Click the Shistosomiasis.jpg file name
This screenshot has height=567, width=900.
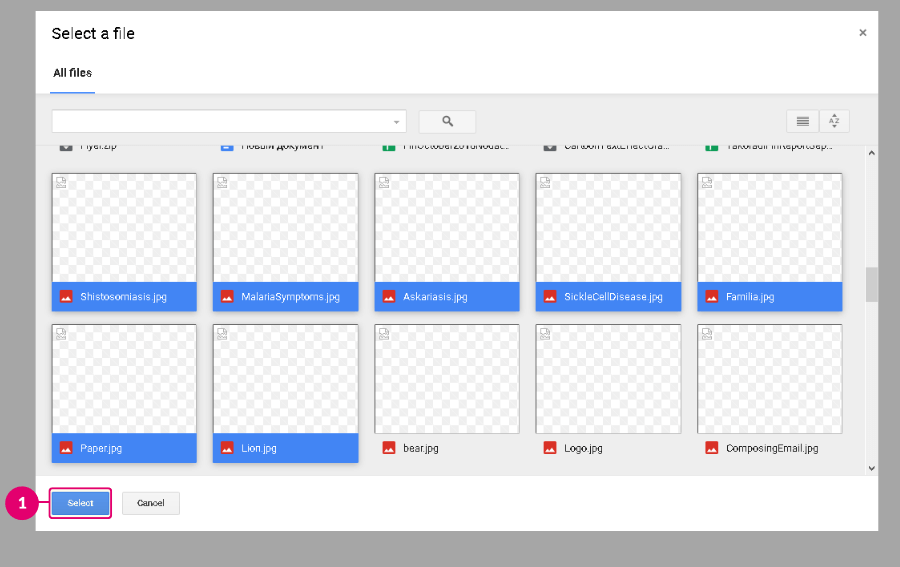[x=123, y=297]
